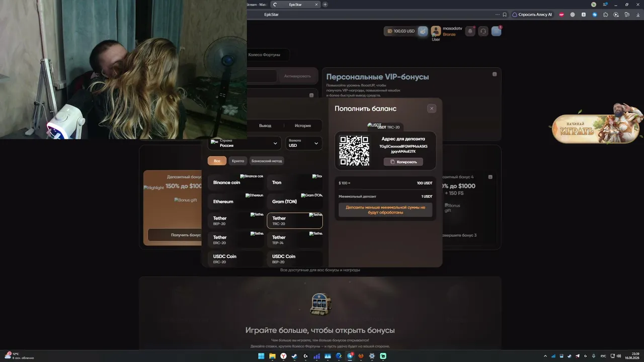The height and width of the screenshot is (362, 644).
Task: Open the notifications bell icon
Action: click(470, 31)
